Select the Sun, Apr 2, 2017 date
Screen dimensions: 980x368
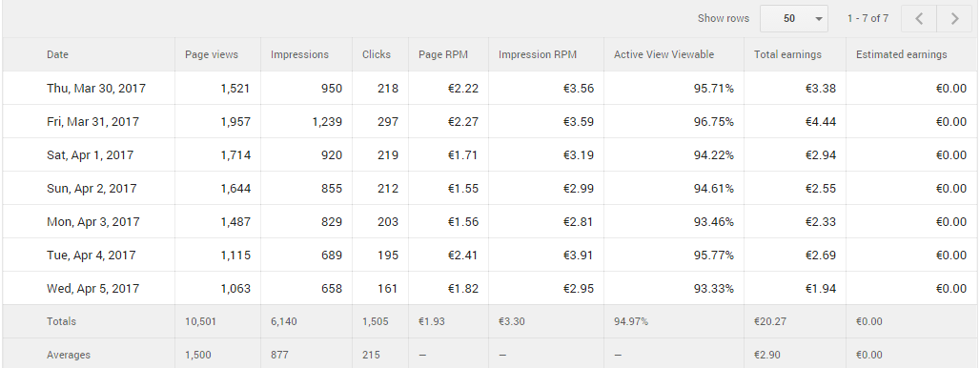[x=92, y=189]
